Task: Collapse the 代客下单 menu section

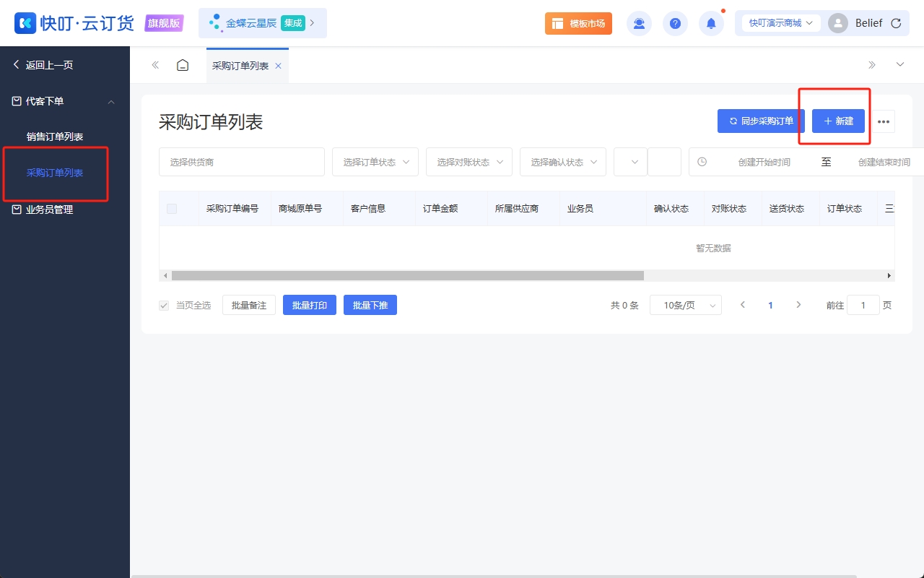Action: click(x=111, y=102)
